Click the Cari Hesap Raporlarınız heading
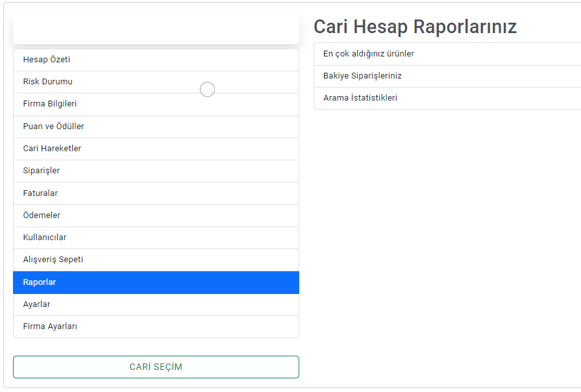This screenshot has width=581, height=392. tap(415, 27)
